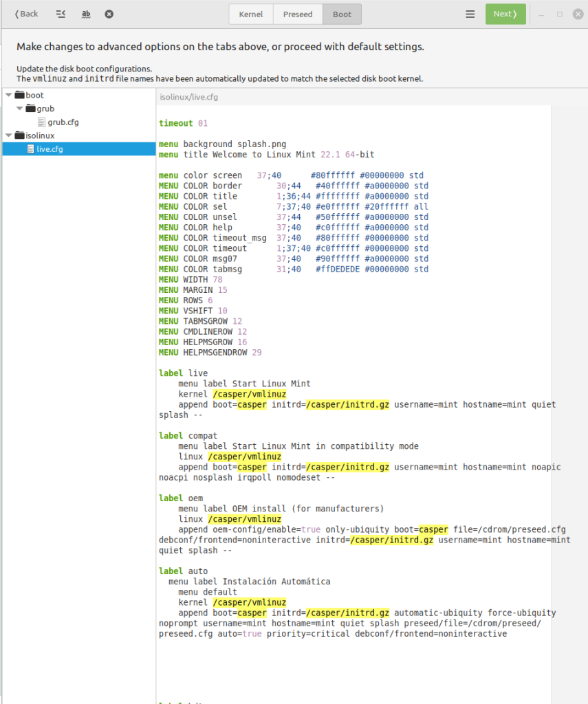Click the "MENU HELPMSGROW 16" line
This screenshot has width=588, height=704.
(203, 342)
